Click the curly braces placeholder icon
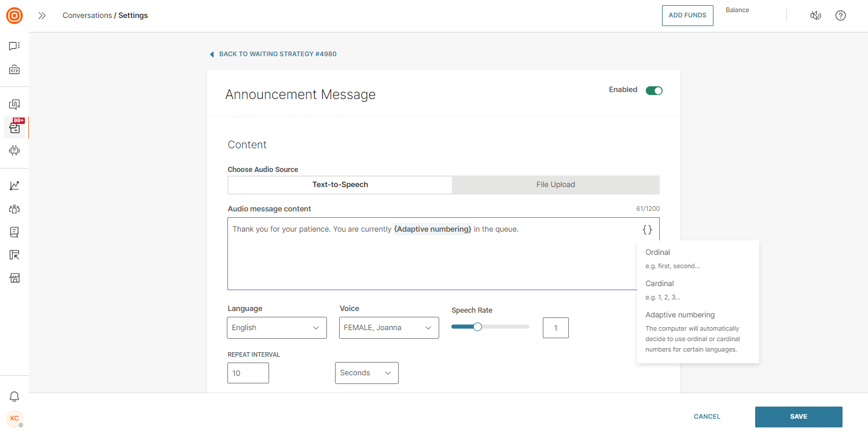The width and height of the screenshot is (868, 439). click(x=647, y=230)
